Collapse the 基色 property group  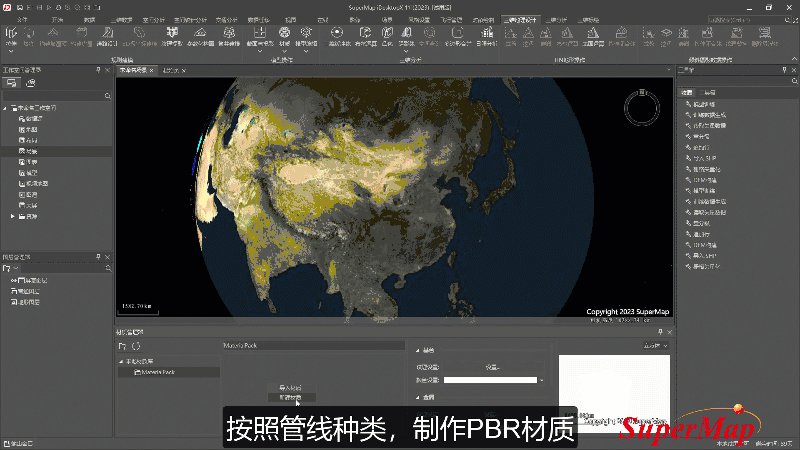(x=417, y=351)
